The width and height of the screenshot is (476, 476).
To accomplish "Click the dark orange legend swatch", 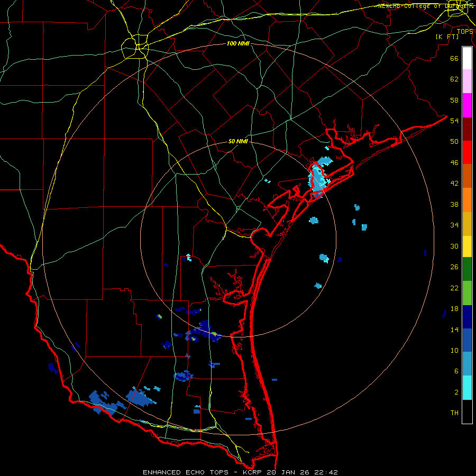I will 467,176.
